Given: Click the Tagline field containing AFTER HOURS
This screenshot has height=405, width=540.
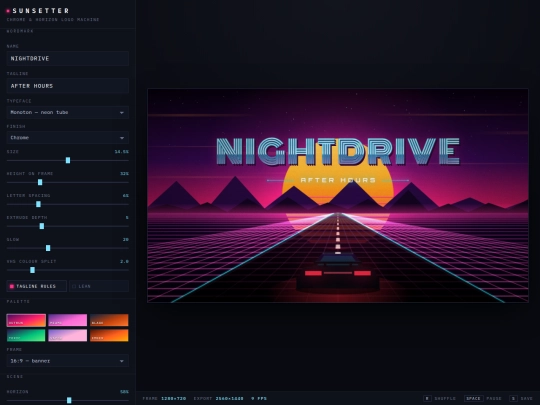Looking at the screenshot, I should [x=68, y=86].
